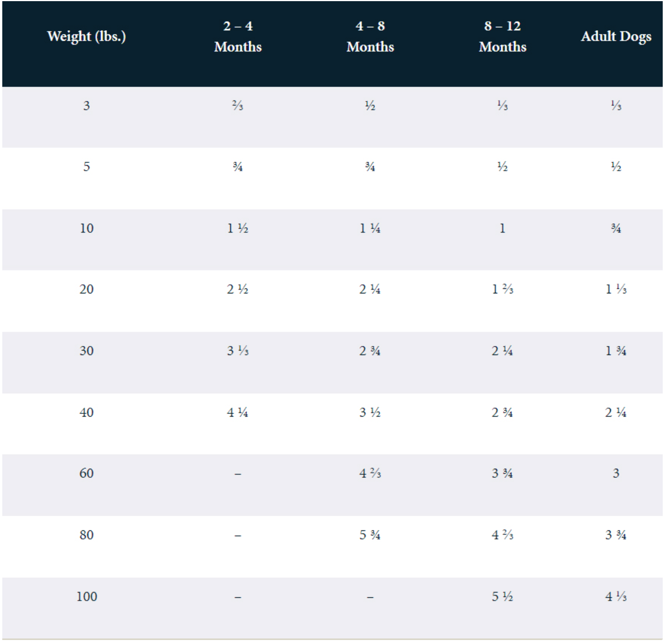
Task: Click the 8 – 12 Months column header
Action: coord(502,37)
